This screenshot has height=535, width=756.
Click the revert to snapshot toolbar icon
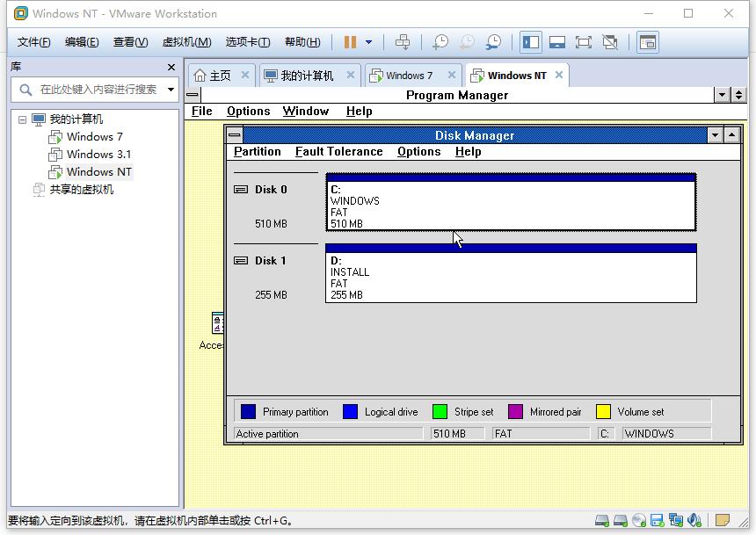(x=467, y=42)
